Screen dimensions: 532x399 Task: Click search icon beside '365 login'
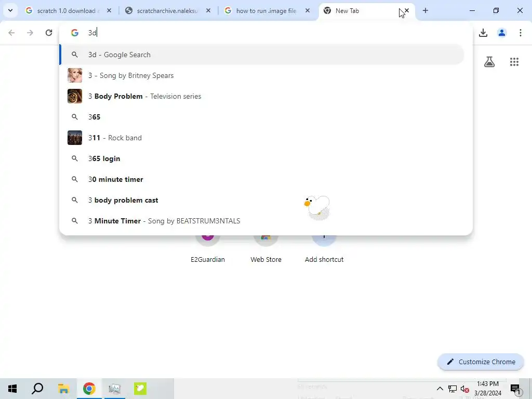pos(75,158)
